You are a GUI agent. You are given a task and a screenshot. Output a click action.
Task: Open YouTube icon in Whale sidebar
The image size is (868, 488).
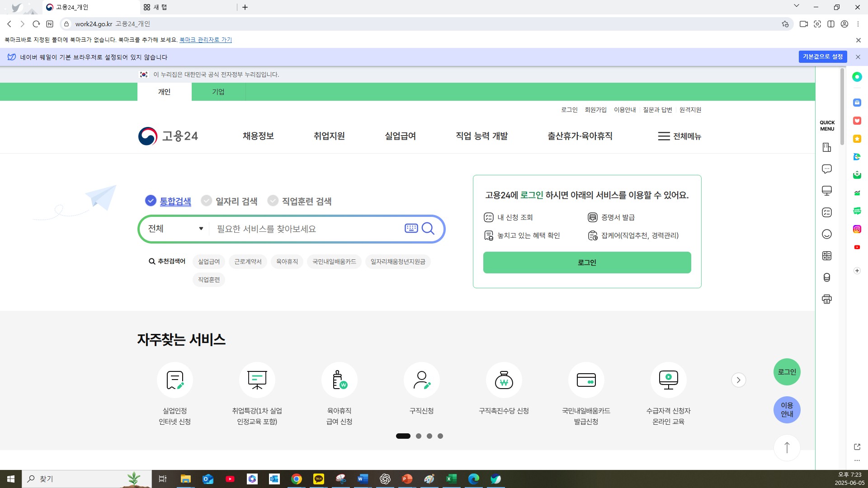coord(857,247)
